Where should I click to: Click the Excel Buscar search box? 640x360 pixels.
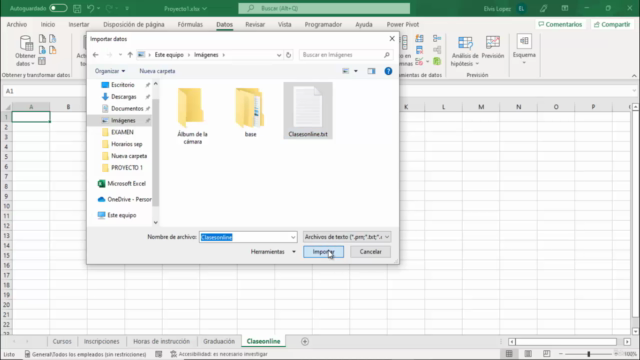[324, 8]
